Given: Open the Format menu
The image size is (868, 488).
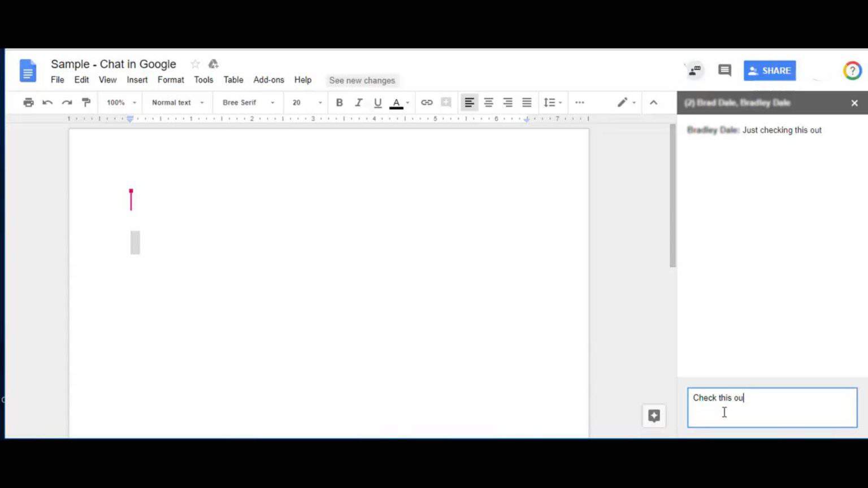Looking at the screenshot, I should [x=171, y=80].
